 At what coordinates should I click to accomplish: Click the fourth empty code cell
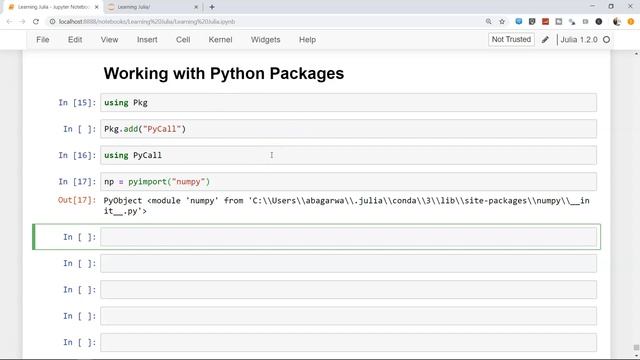349,316
